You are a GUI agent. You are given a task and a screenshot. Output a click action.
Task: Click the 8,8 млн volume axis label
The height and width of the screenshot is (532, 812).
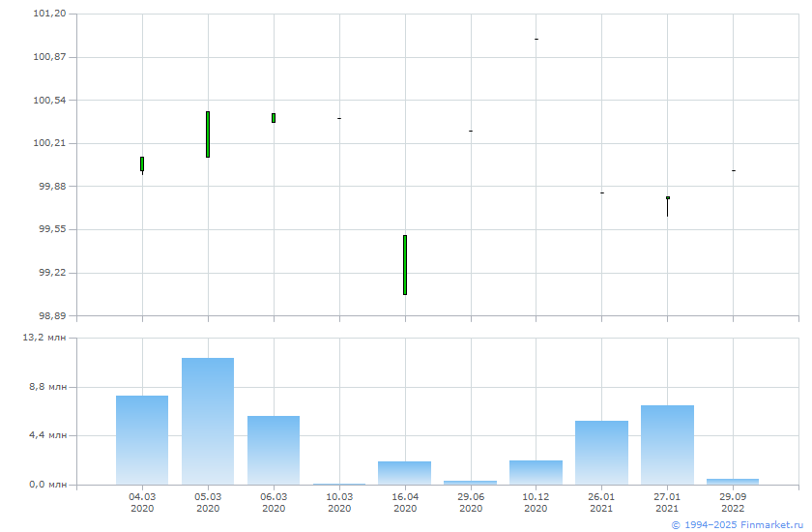click(47, 387)
